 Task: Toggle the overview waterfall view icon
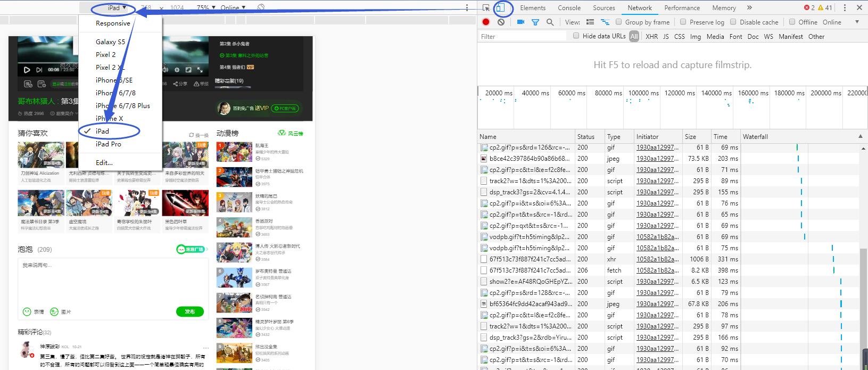(605, 22)
